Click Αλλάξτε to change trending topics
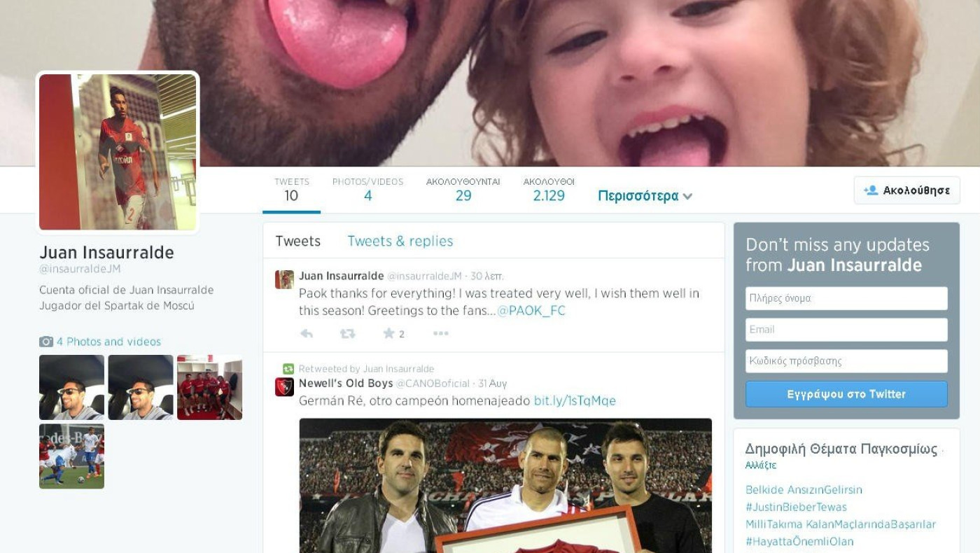980x553 pixels. coord(761,465)
